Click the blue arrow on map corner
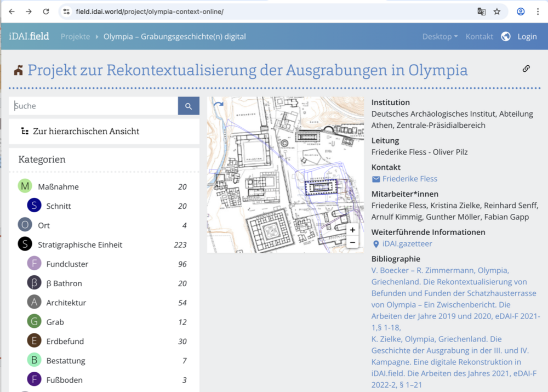Viewport: 548px width, 392px height. click(218, 105)
